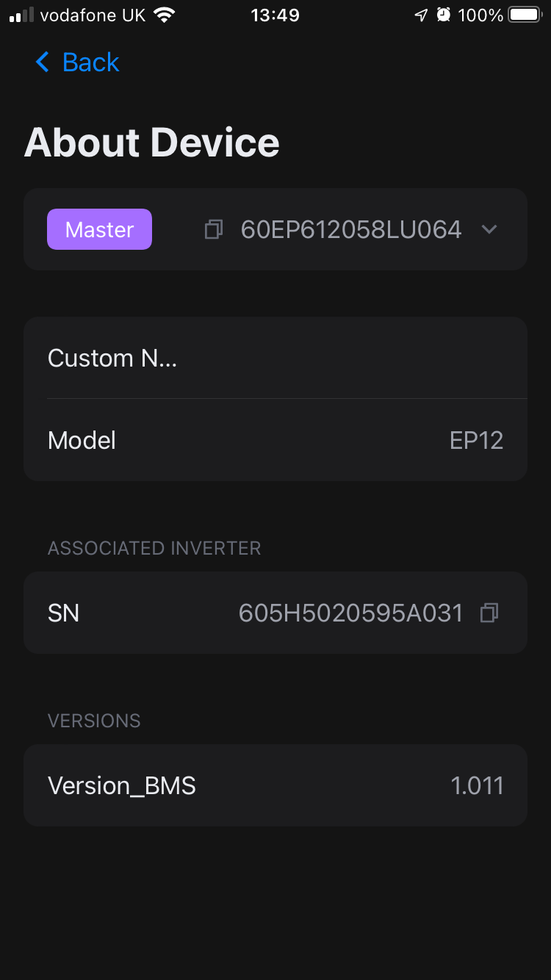Tap the alarm clock status icon

(x=443, y=15)
